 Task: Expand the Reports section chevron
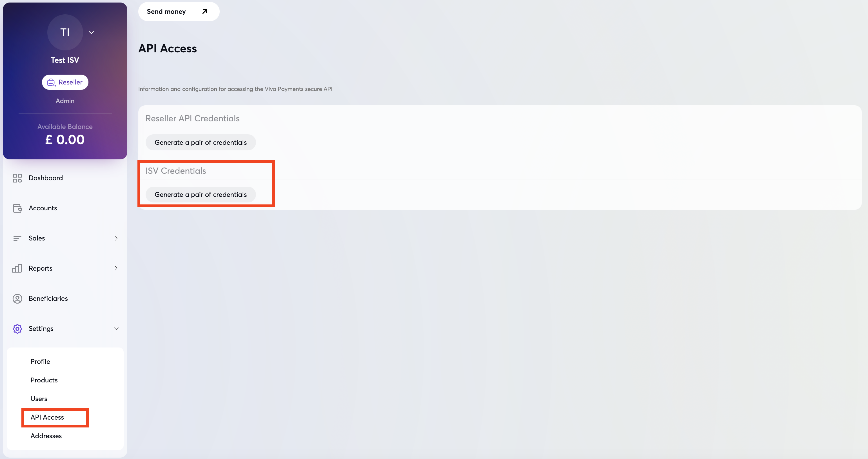(x=116, y=268)
